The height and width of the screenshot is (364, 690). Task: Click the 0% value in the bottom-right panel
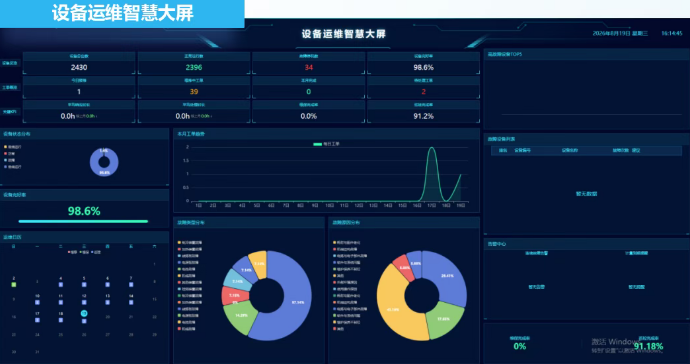[520, 346]
